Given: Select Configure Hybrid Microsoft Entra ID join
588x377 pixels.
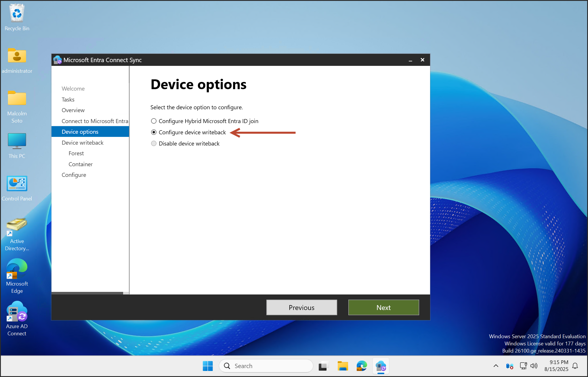Looking at the screenshot, I should [x=154, y=121].
